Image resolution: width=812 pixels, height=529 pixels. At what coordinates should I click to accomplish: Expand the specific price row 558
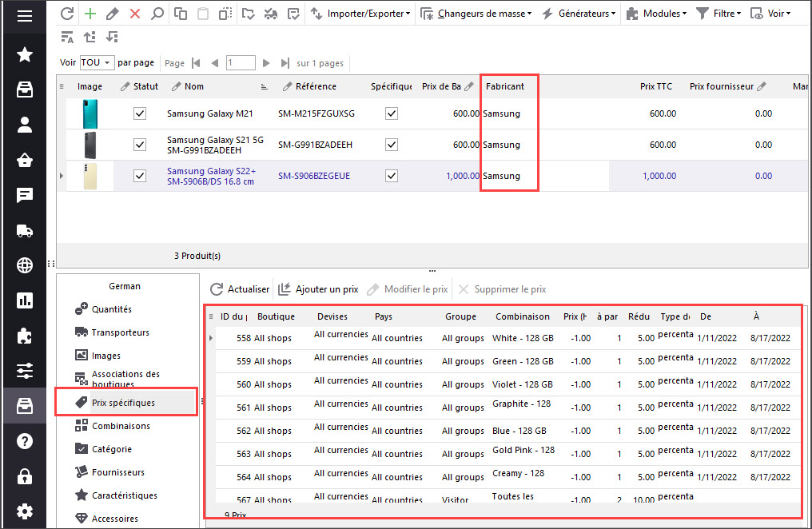pos(211,338)
